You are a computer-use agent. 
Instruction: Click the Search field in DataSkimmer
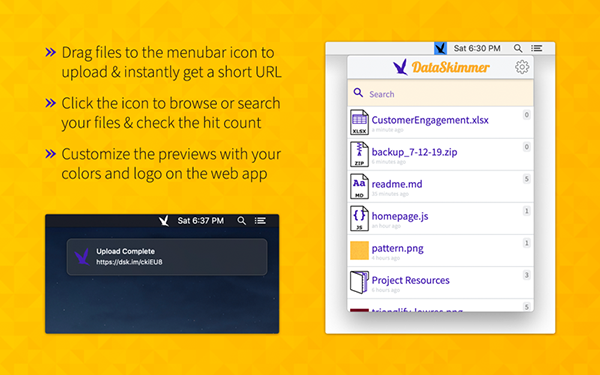click(x=440, y=93)
